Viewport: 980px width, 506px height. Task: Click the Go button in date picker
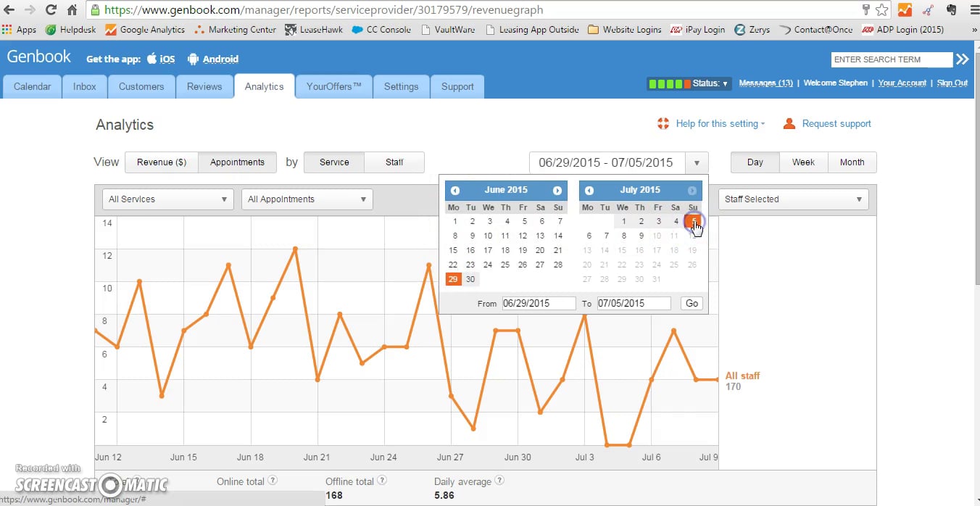tap(692, 303)
